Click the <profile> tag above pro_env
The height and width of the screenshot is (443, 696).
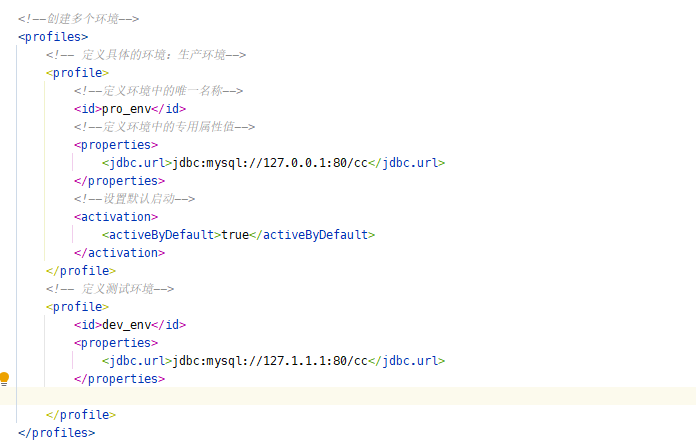(x=78, y=73)
